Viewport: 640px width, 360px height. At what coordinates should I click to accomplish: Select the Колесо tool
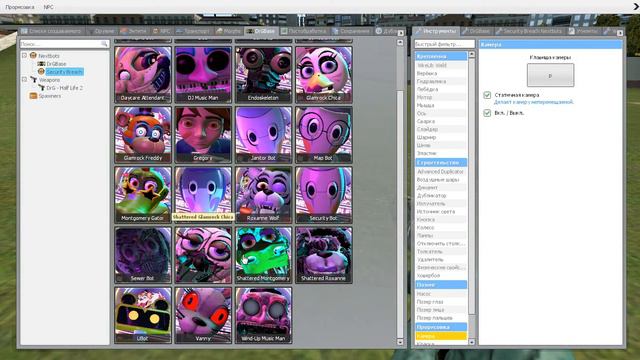pyautogui.click(x=441, y=227)
